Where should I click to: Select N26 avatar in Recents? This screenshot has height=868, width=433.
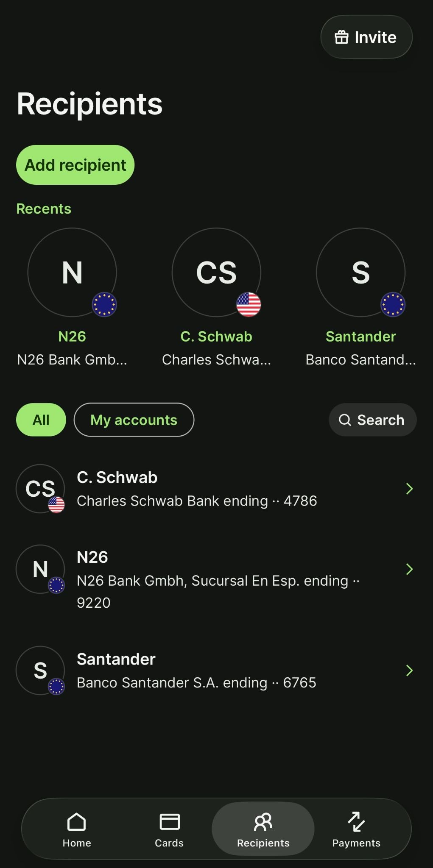tap(72, 273)
